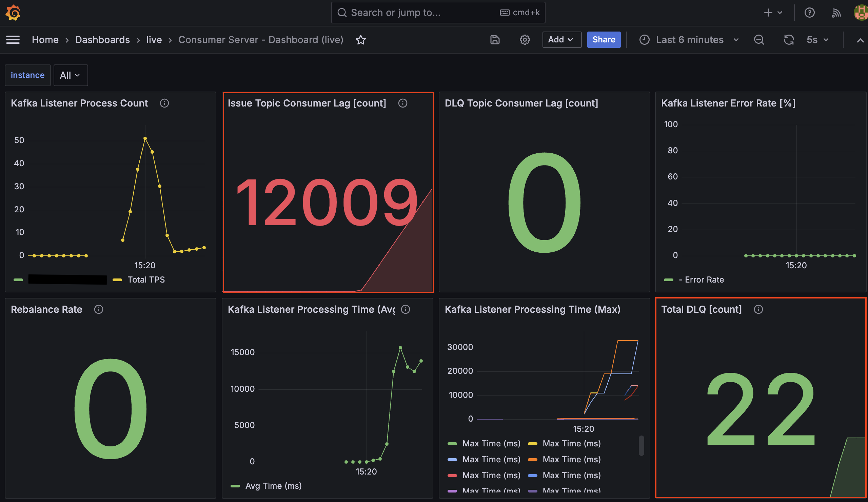The image size is (868, 502).
Task: Toggle Avg Time (ms) legend series
Action: pos(273,486)
